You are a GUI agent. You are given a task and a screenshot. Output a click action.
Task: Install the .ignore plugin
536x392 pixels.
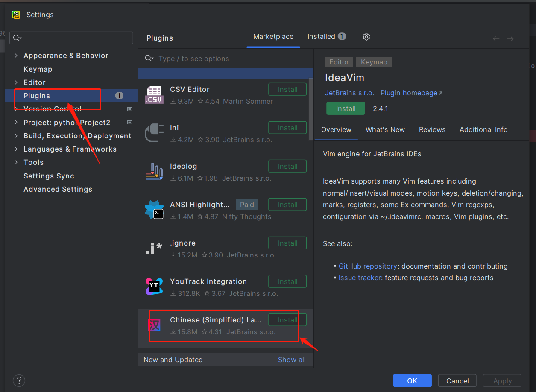[x=287, y=243]
